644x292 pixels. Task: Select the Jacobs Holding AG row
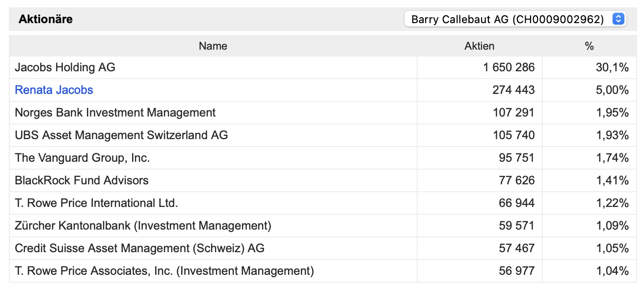pos(65,67)
